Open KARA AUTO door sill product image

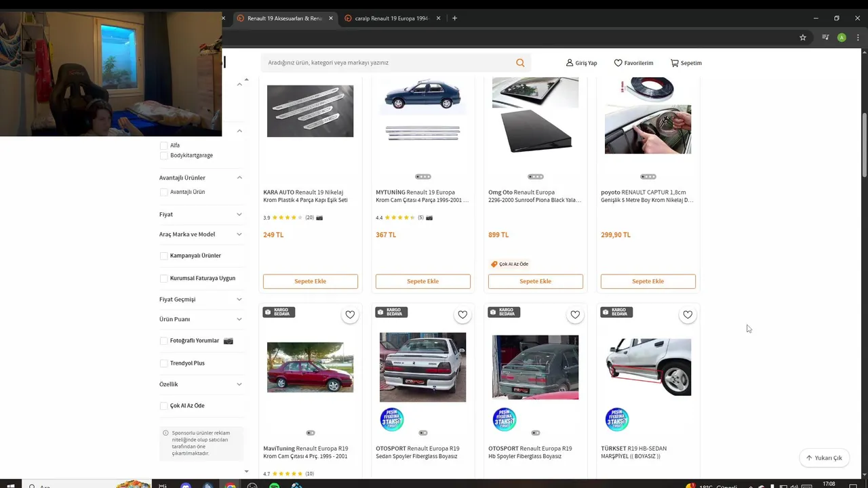pyautogui.click(x=310, y=110)
